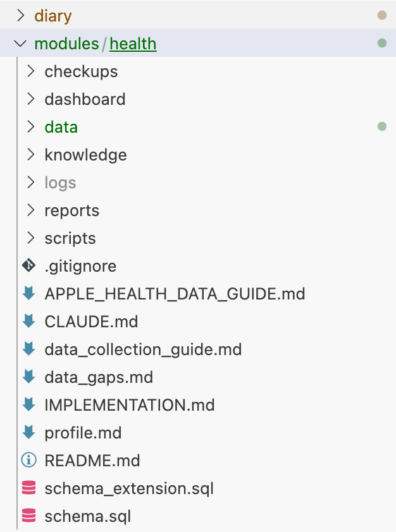The width and height of the screenshot is (396, 532).
Task: Click the underlined health path segment
Action: (133, 44)
